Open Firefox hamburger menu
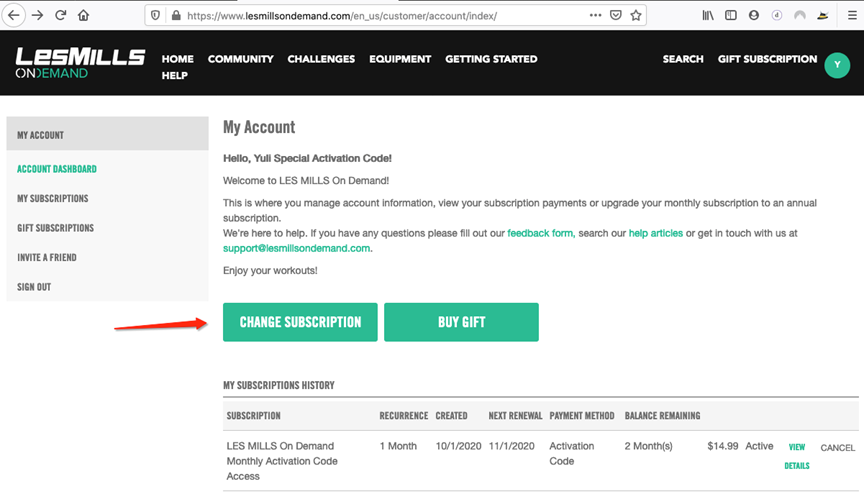Viewport: 864px width, 502px height. click(x=852, y=15)
